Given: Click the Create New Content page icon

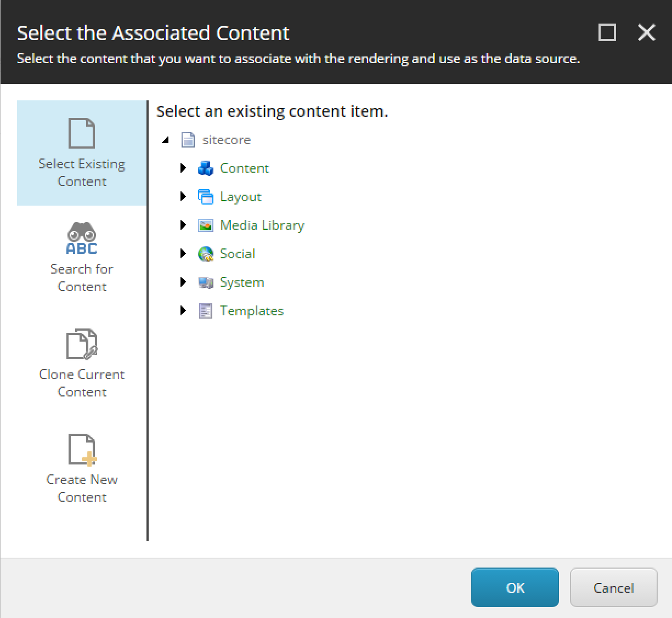Looking at the screenshot, I should [82, 450].
